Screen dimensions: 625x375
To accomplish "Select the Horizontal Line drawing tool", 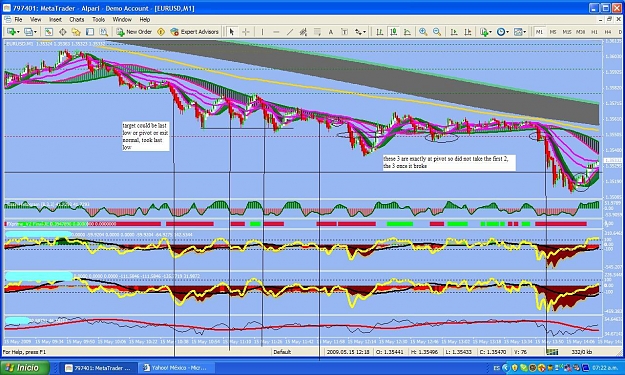I will pos(276,32).
